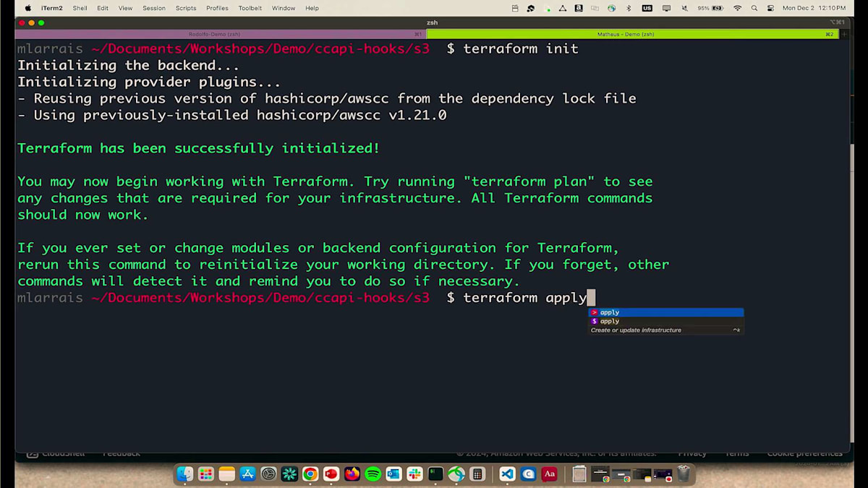
Task: Open Visual Studio Code from the dock
Action: click(x=507, y=474)
